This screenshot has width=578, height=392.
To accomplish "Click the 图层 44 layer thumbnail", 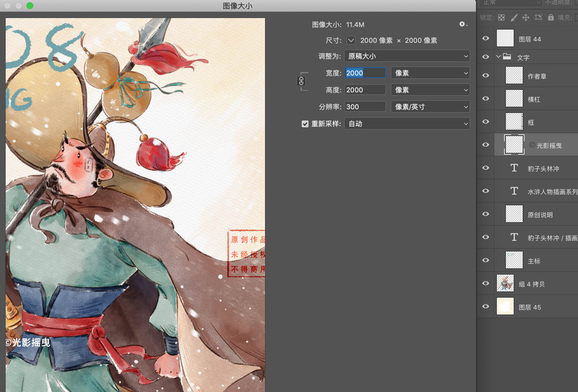I will (505, 38).
